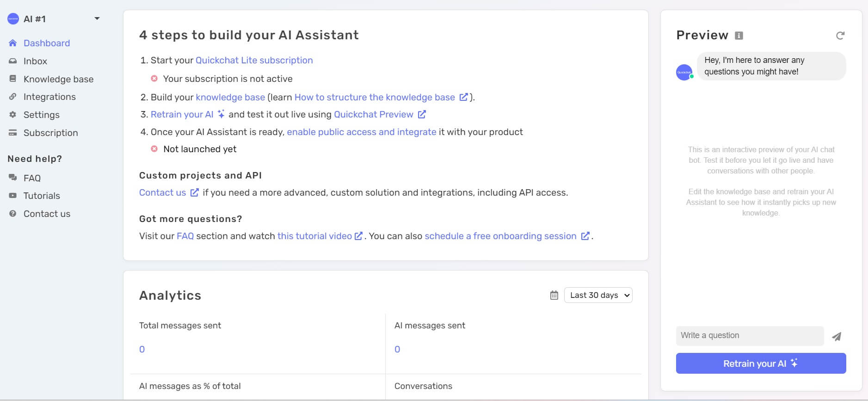Click the Not launched yet status icon
The image size is (868, 401).
pyautogui.click(x=154, y=149)
